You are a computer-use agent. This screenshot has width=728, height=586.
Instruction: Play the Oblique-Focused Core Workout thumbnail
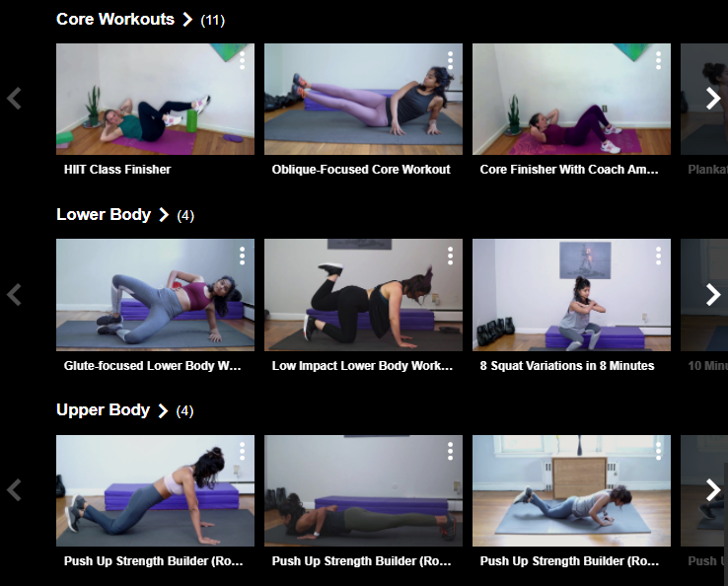pyautogui.click(x=363, y=99)
